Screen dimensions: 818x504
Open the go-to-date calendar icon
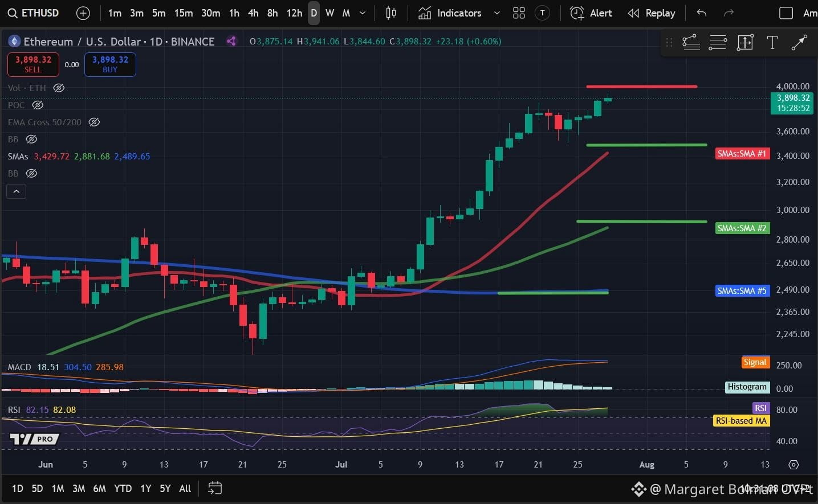[215, 488]
